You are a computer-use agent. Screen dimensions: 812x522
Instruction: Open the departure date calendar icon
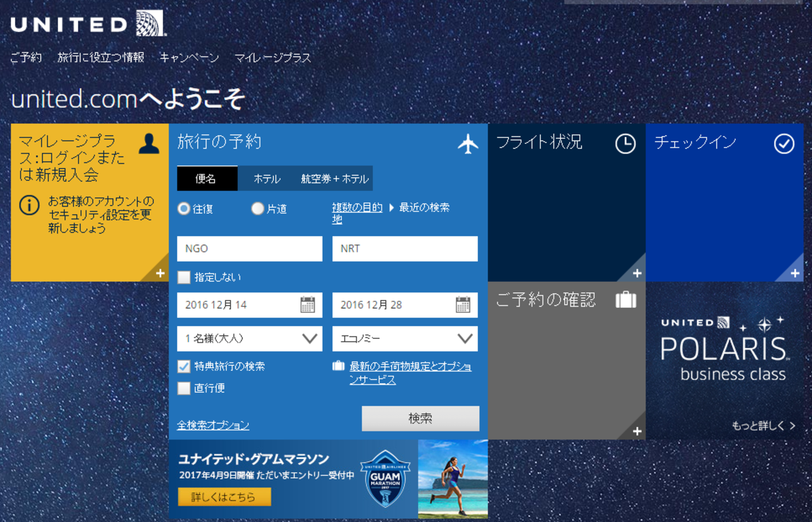(307, 305)
